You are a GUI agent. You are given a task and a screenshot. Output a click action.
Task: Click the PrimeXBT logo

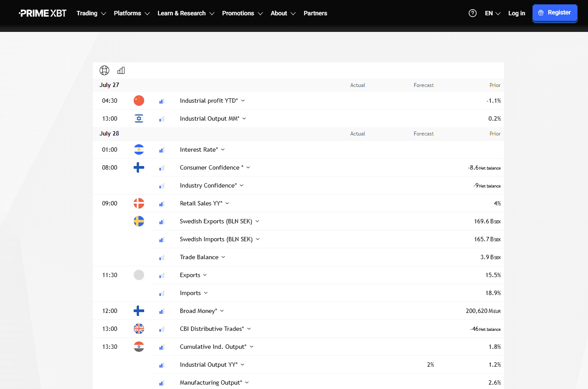(43, 13)
